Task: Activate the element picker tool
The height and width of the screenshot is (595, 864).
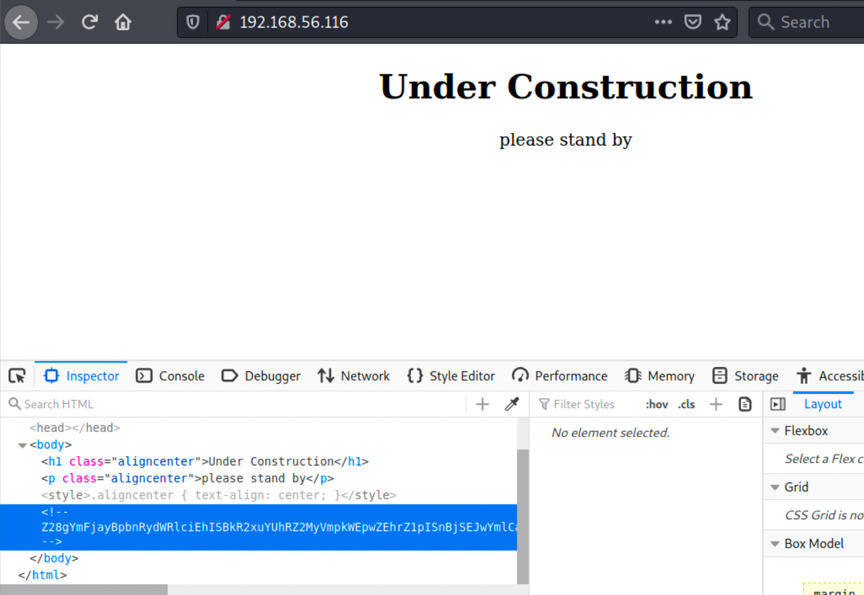Action: [17, 376]
